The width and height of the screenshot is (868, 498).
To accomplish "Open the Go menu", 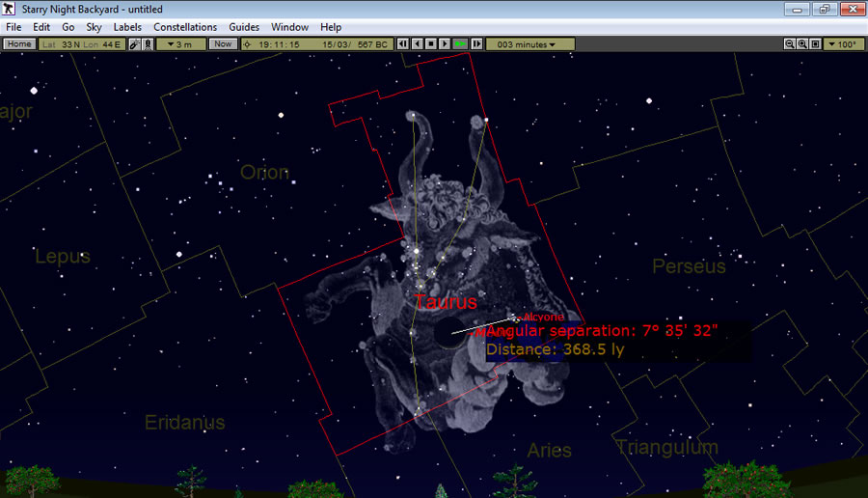I will (x=68, y=27).
